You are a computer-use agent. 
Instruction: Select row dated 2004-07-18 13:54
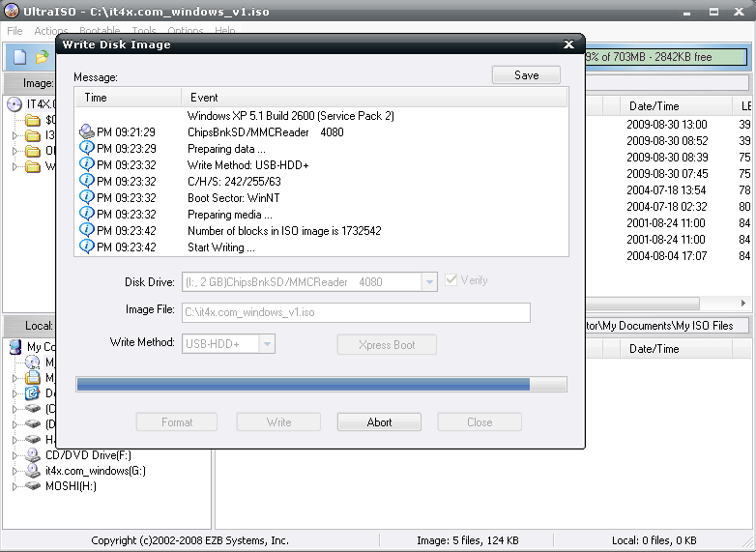coord(666,189)
